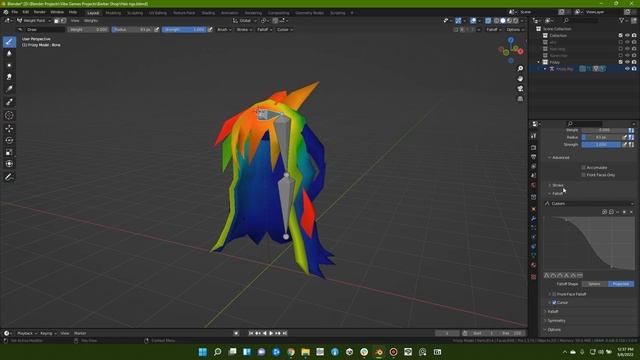640x360 pixels.
Task: Toggle Frizzy Rig viewport visibility eye
Action: click(627, 69)
